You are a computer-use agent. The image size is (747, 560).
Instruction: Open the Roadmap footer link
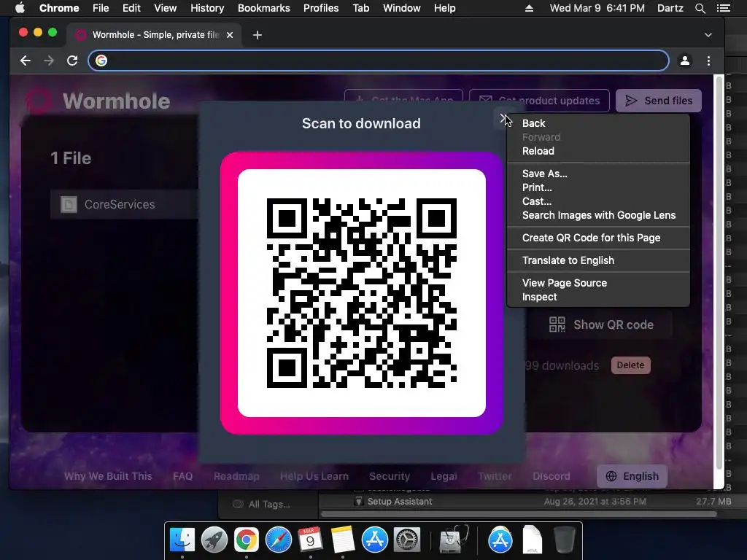click(x=236, y=476)
